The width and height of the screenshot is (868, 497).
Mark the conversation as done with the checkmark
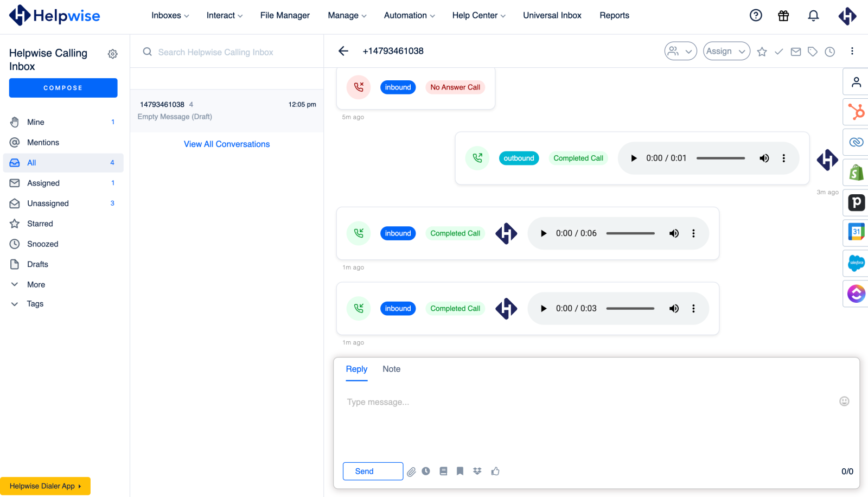tap(779, 51)
